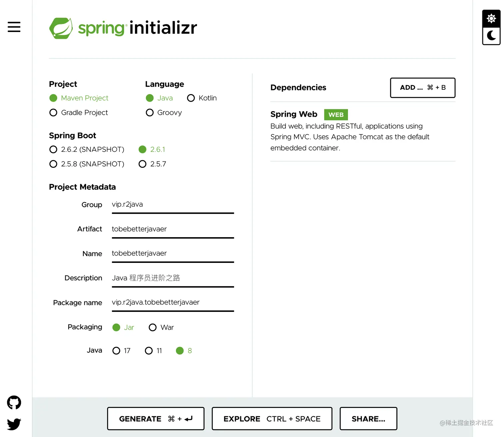Click the Spring Web description text

350,137
